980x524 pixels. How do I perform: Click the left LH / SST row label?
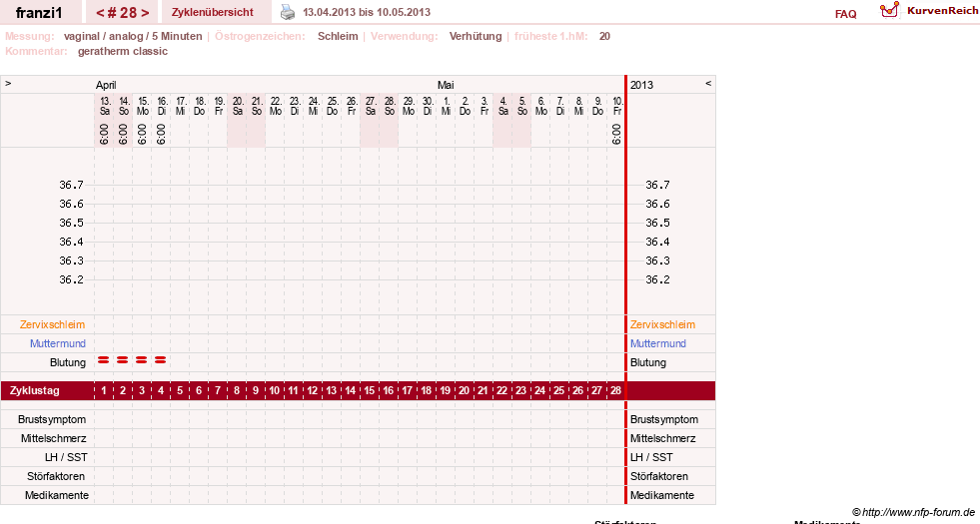(x=66, y=458)
